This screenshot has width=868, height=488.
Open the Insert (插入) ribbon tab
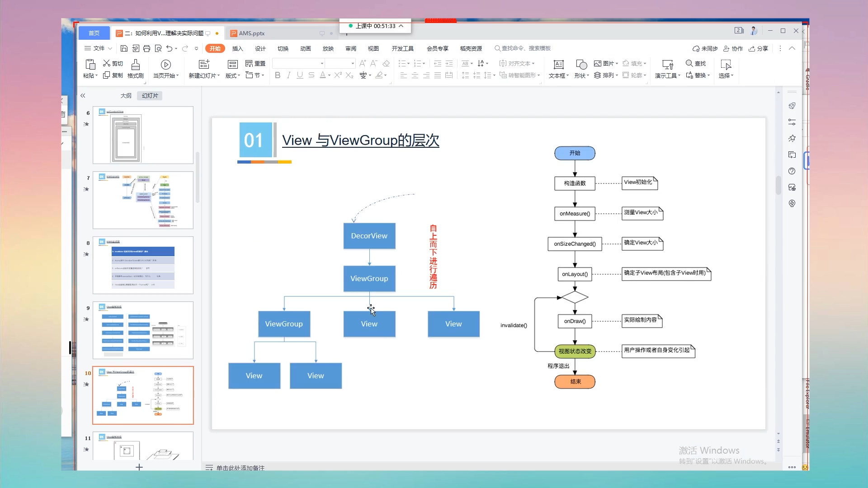(237, 48)
